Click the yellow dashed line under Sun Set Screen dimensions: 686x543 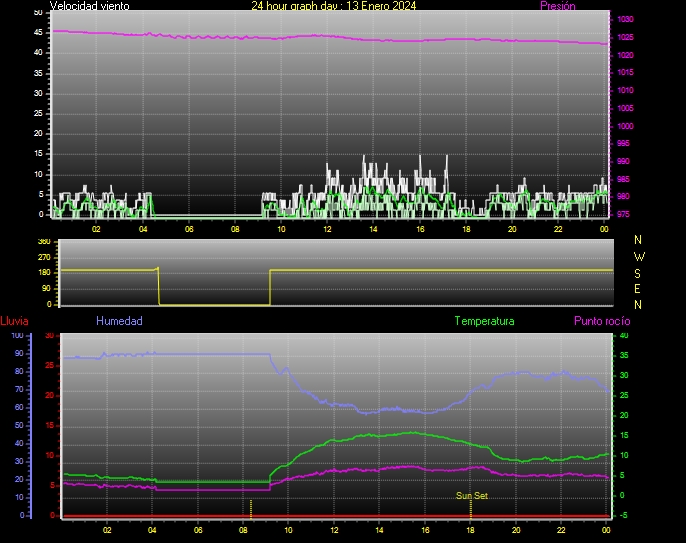(x=471, y=509)
